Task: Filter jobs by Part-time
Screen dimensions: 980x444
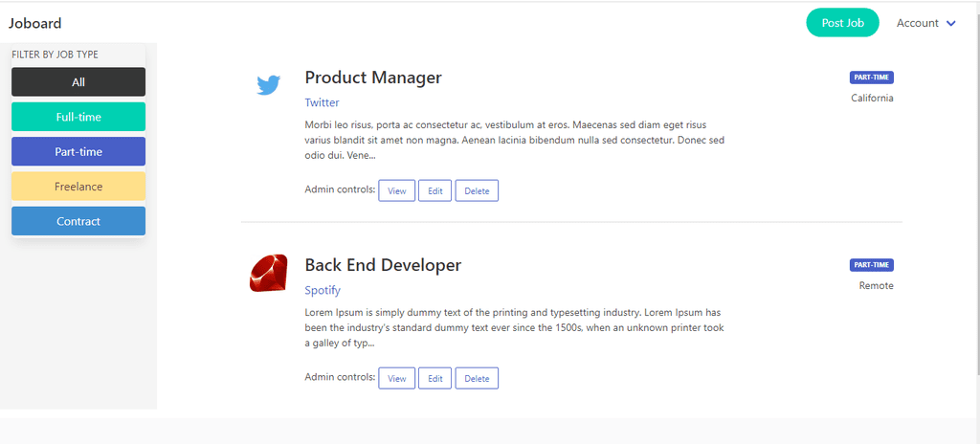Action: pyautogui.click(x=78, y=152)
